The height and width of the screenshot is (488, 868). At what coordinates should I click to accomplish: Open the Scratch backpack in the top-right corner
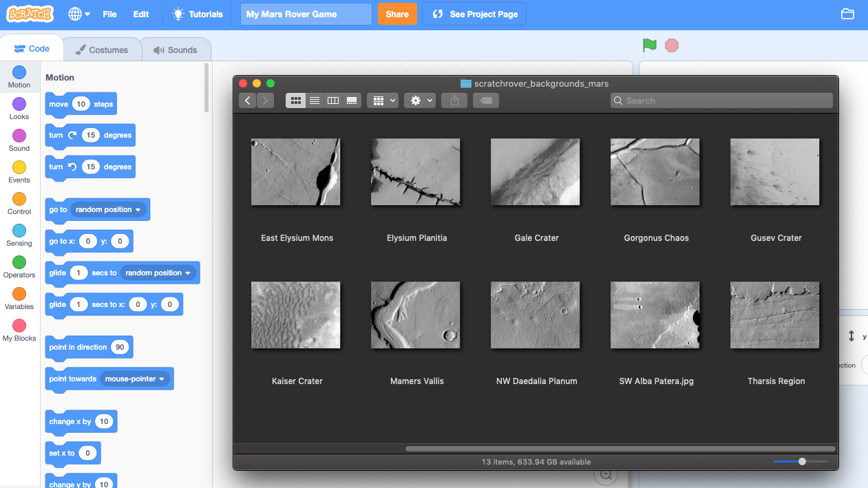[847, 13]
